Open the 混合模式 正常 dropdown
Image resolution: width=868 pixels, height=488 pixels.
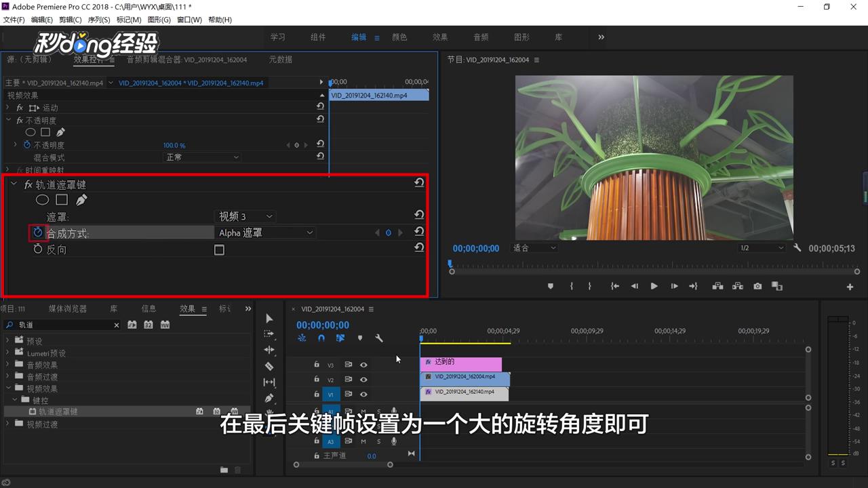coord(202,157)
